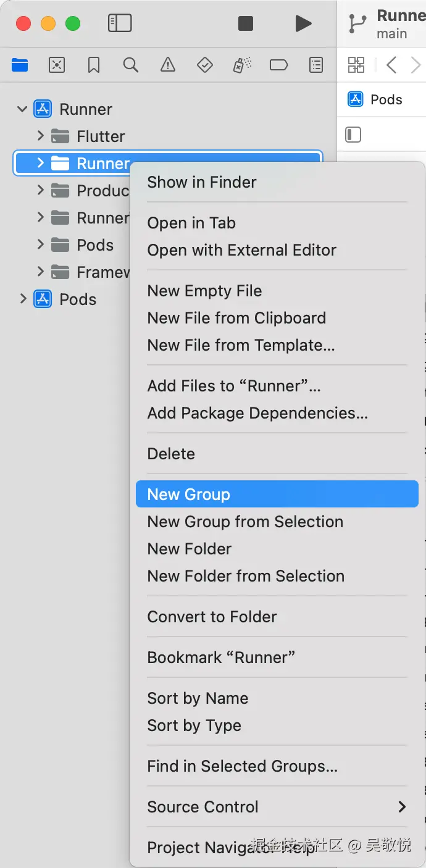
Task: Open the Report navigator
Action: pyautogui.click(x=315, y=65)
